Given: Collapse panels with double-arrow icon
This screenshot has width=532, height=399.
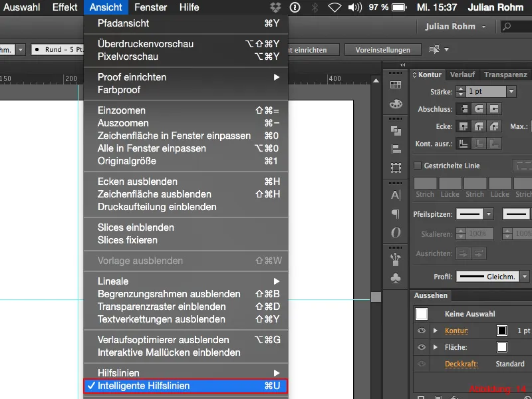Looking at the screenshot, I should coord(402,65).
